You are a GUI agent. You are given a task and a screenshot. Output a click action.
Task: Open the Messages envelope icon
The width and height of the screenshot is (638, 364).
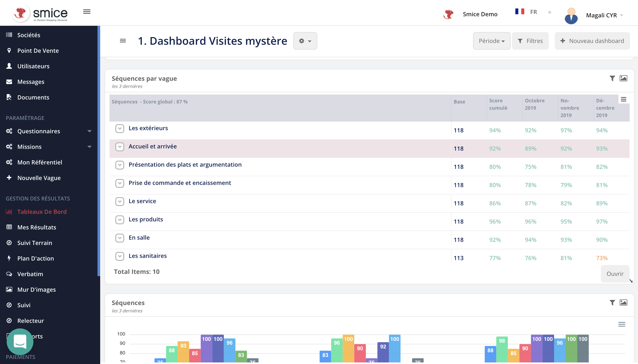click(x=9, y=81)
